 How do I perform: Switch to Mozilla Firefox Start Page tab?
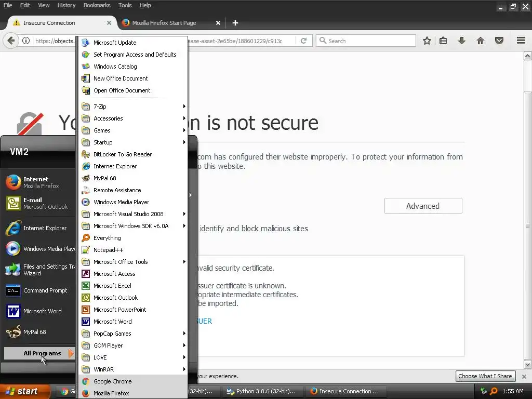tap(171, 23)
